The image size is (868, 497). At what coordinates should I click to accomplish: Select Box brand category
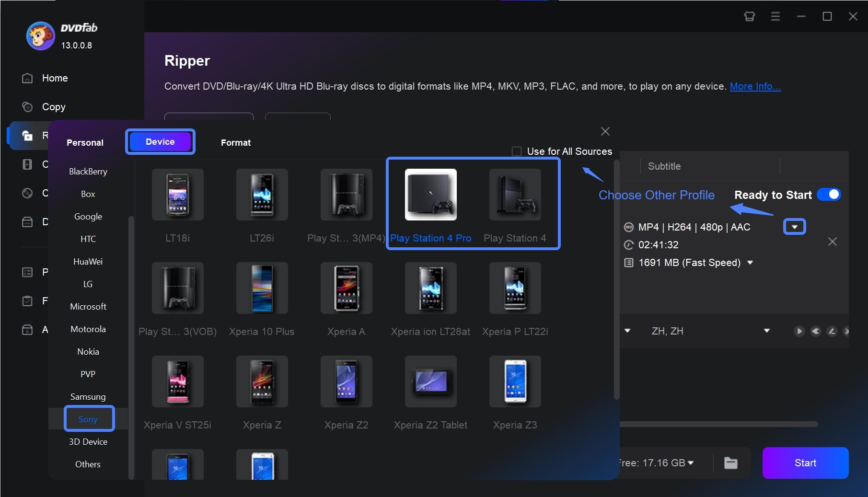point(88,194)
